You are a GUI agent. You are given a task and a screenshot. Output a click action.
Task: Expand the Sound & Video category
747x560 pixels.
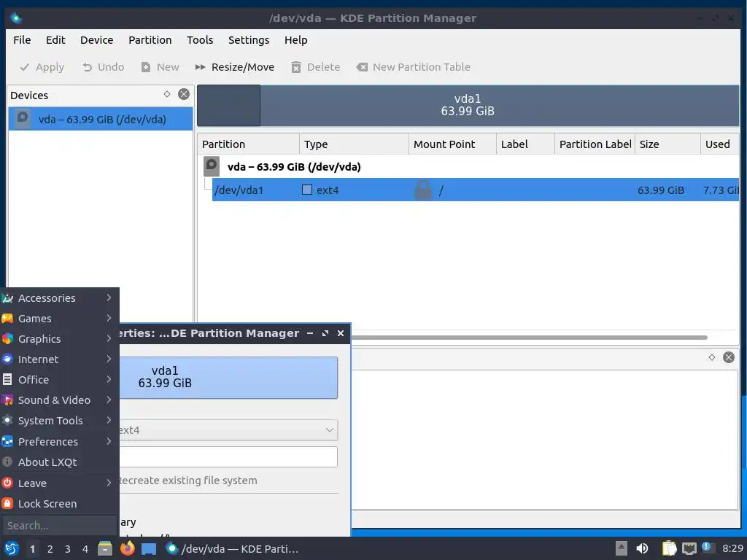pyautogui.click(x=60, y=400)
